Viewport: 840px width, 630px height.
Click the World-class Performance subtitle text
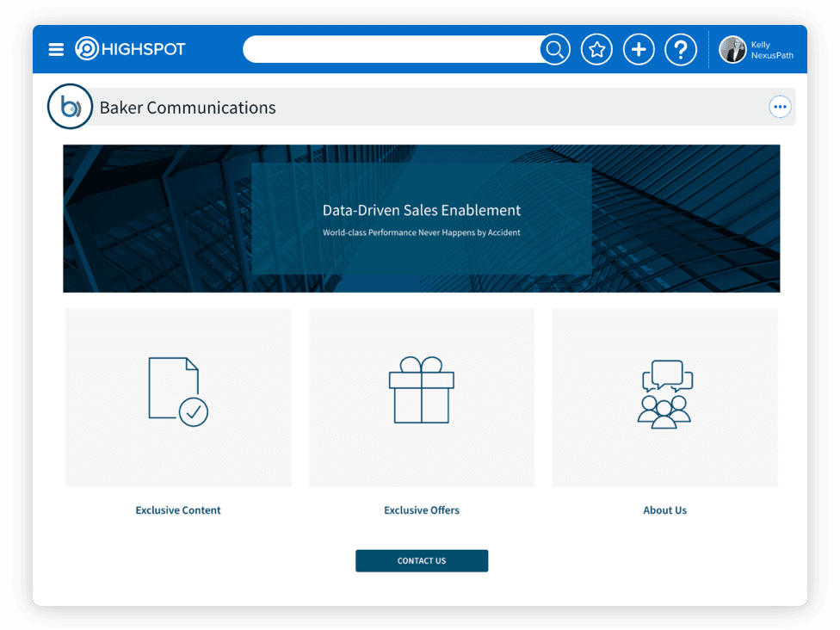pyautogui.click(x=422, y=232)
